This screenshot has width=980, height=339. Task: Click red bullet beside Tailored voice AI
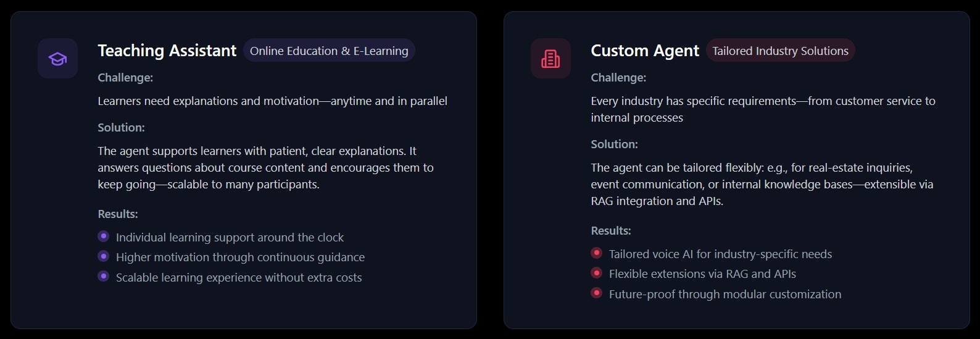(596, 253)
